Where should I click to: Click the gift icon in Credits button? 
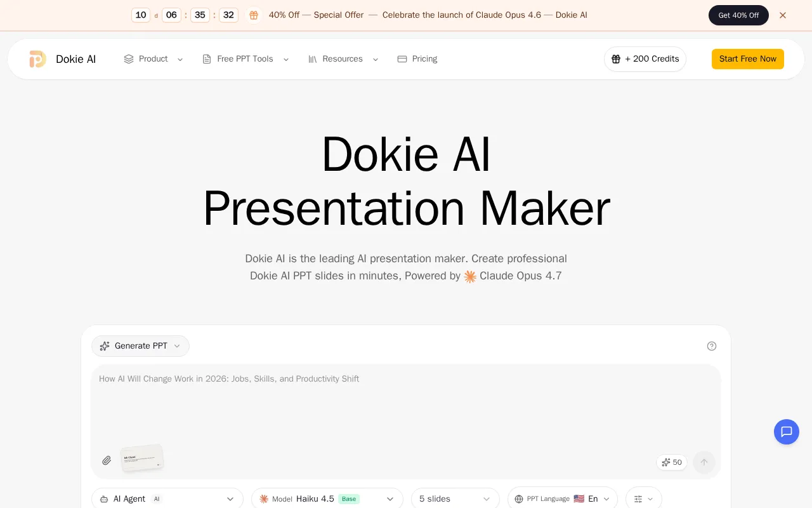[x=616, y=59]
